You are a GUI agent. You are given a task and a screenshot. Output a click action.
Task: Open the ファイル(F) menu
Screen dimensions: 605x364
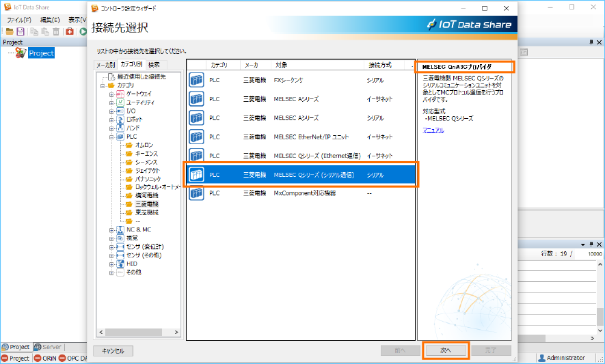coord(19,20)
